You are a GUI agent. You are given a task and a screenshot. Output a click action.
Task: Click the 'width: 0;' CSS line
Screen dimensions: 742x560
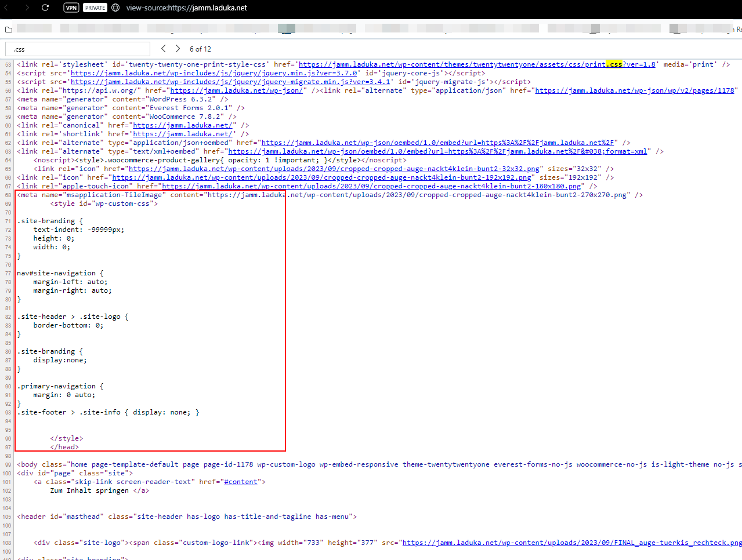pos(52,247)
